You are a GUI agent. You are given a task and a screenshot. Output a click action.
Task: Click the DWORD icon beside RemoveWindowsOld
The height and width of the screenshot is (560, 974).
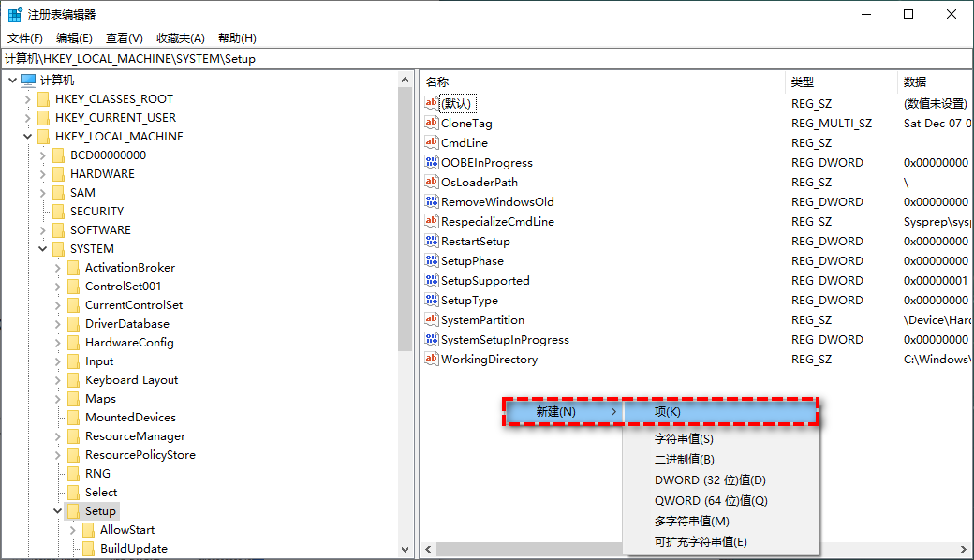click(433, 201)
